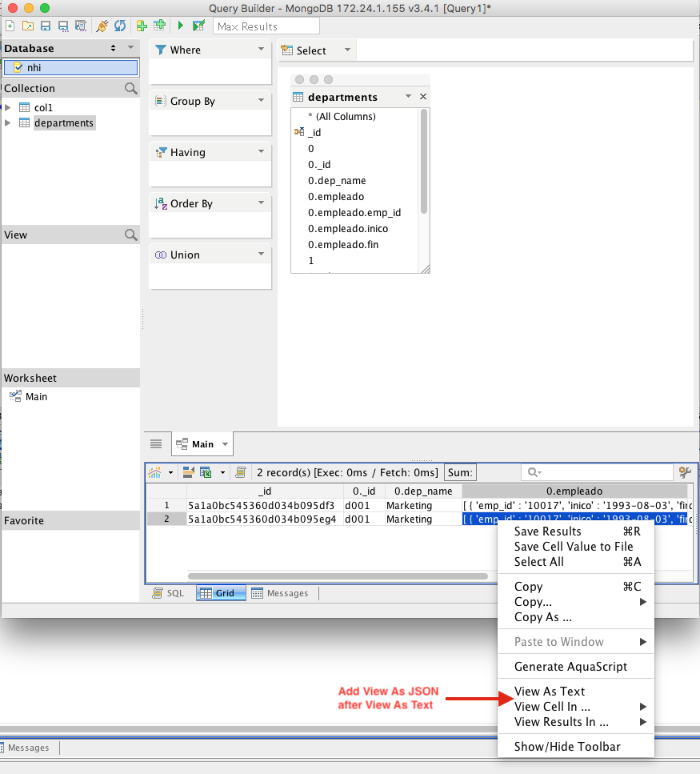Click the save query icon

click(x=46, y=26)
